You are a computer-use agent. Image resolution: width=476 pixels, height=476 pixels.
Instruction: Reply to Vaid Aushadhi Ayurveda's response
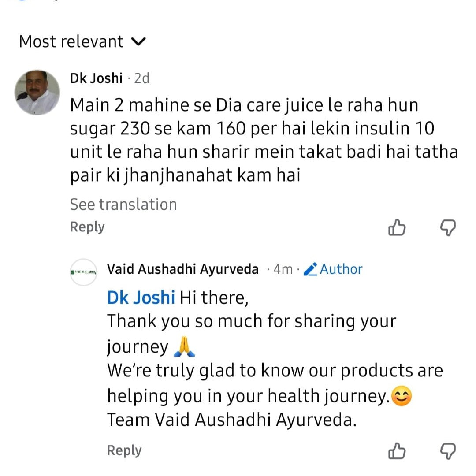[x=124, y=450]
